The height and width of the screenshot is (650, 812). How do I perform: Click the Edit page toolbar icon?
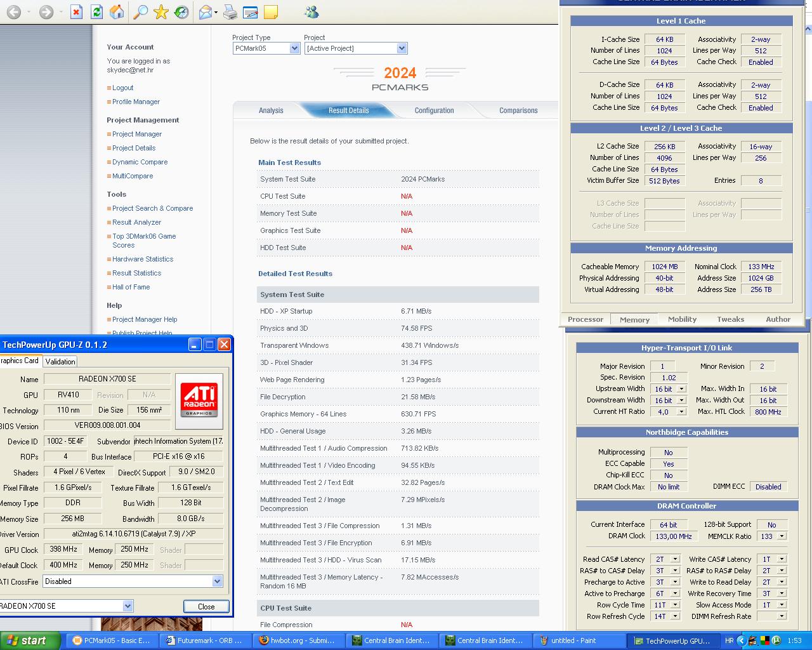point(251,12)
